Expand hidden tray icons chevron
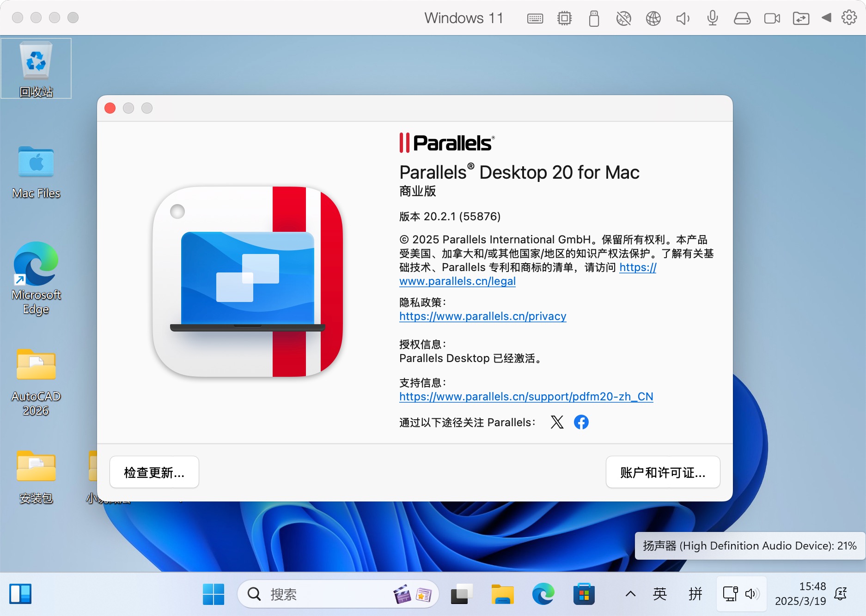Viewport: 866px width, 616px height. tap(630, 594)
